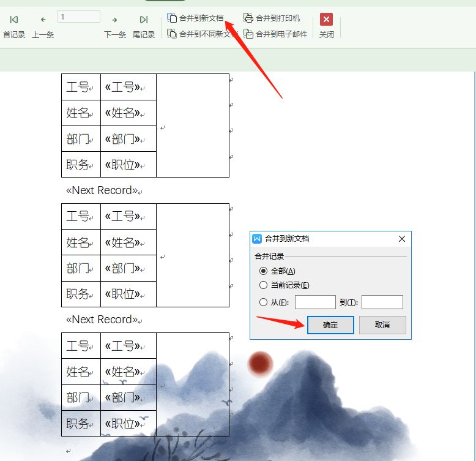
Task: Jump to first record (首记录) icon
Action: (14, 20)
